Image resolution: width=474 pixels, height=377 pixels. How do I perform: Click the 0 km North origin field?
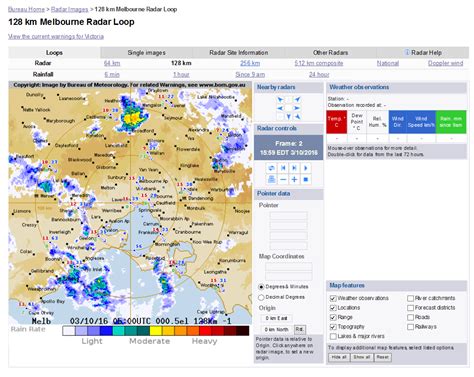click(276, 330)
